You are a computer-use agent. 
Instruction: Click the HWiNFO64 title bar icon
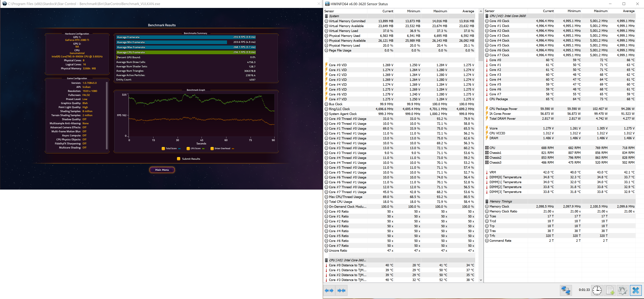(327, 4)
